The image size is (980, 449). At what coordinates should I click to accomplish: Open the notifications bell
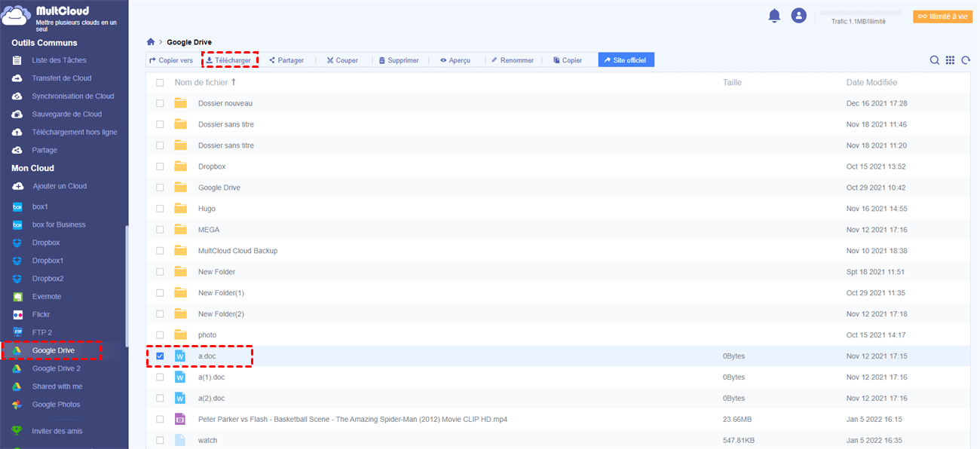(x=774, y=16)
